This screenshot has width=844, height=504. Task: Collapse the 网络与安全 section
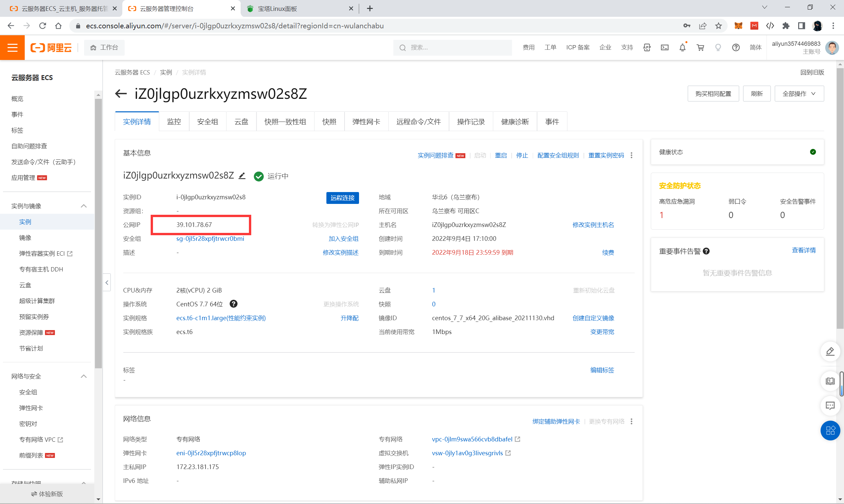click(x=84, y=376)
